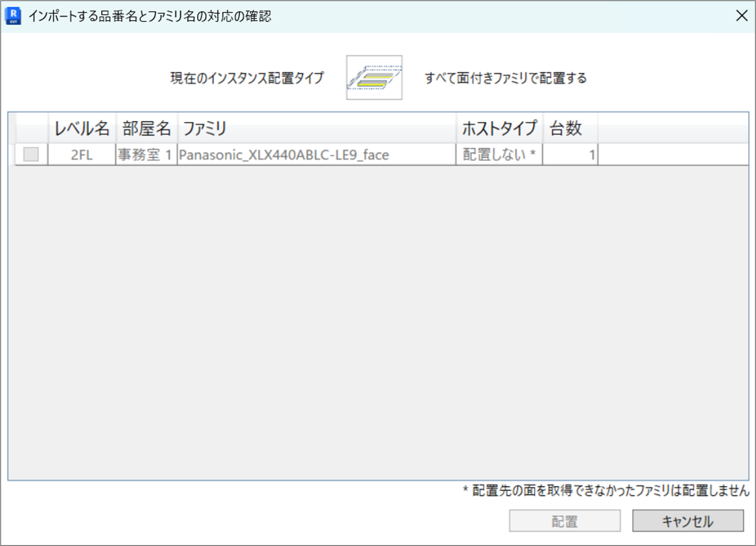Click the すべて面付きファミリで配置する label

[x=505, y=78]
